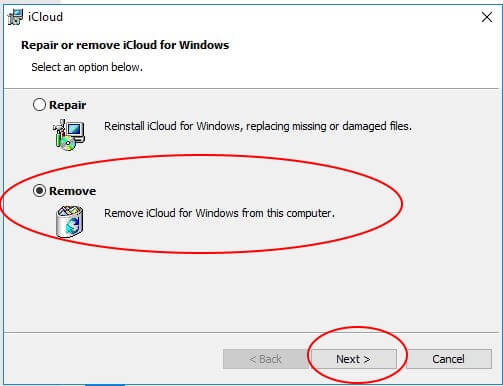Click the bold Remove label text
Screen dimensions: 503x386
click(x=73, y=191)
